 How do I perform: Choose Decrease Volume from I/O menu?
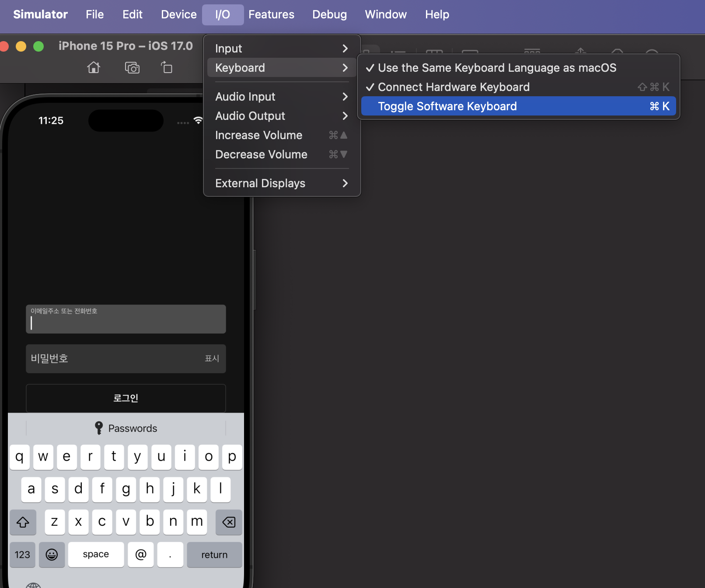click(x=282, y=154)
